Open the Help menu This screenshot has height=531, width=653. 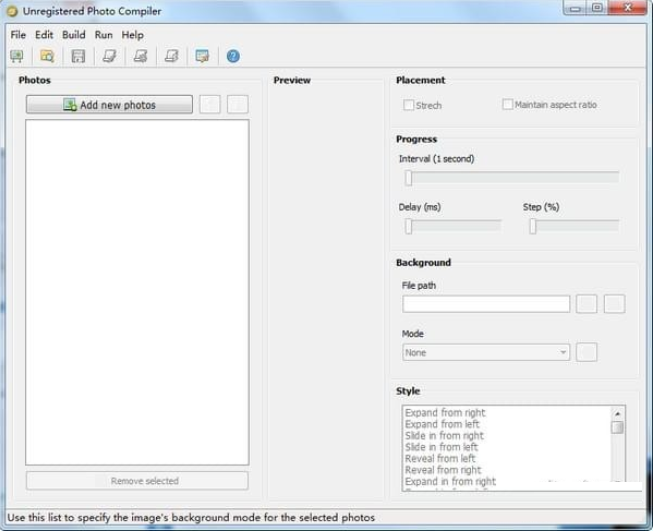click(x=132, y=35)
